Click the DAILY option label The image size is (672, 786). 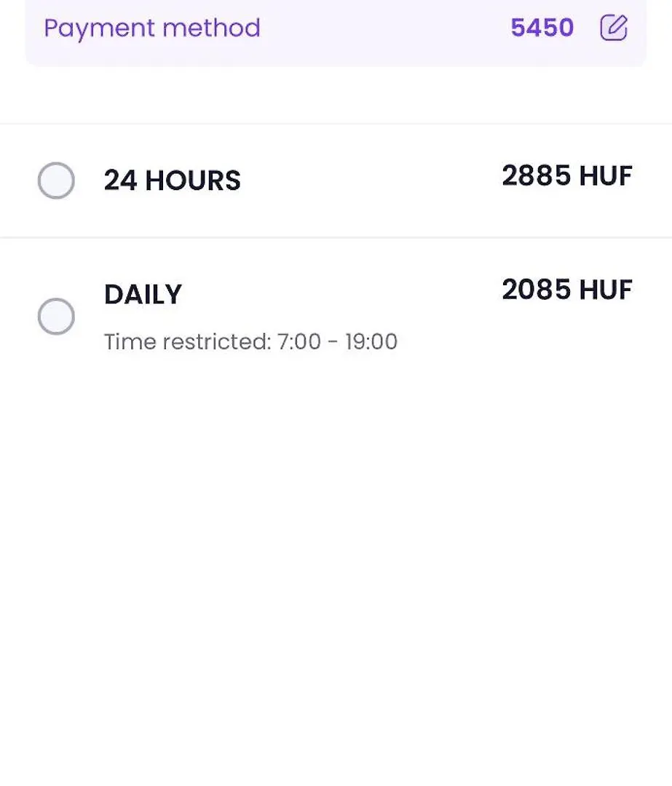click(x=143, y=294)
